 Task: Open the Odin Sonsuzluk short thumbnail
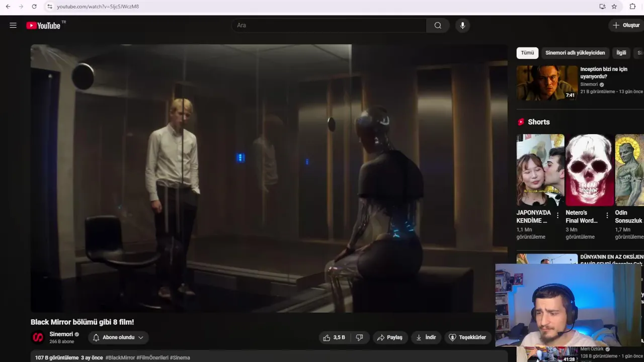tap(629, 170)
